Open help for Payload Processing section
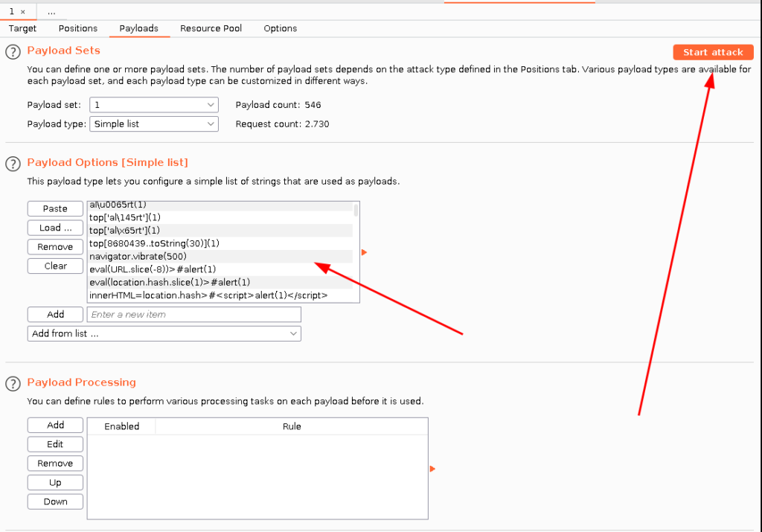This screenshot has height=532, width=762. pyautogui.click(x=13, y=384)
